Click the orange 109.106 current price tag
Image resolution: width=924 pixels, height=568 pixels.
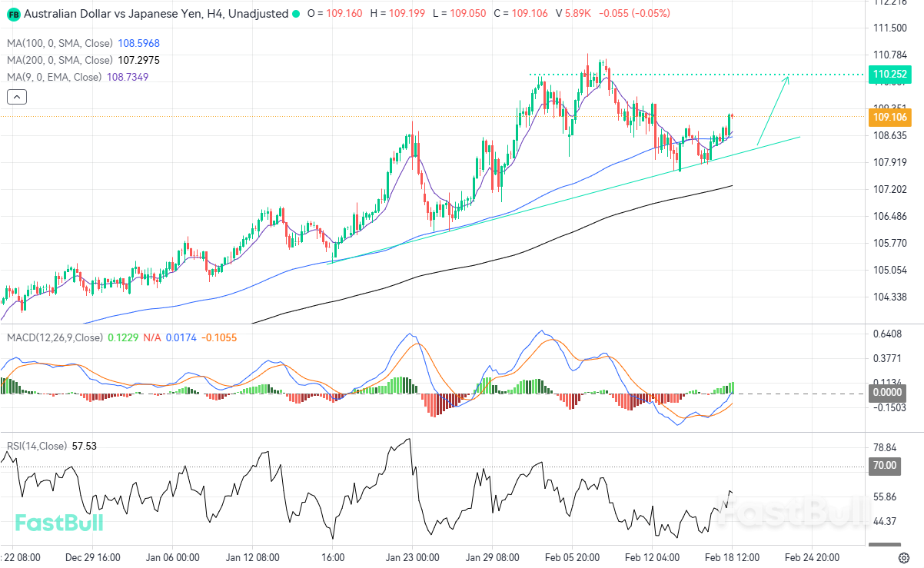coord(889,118)
